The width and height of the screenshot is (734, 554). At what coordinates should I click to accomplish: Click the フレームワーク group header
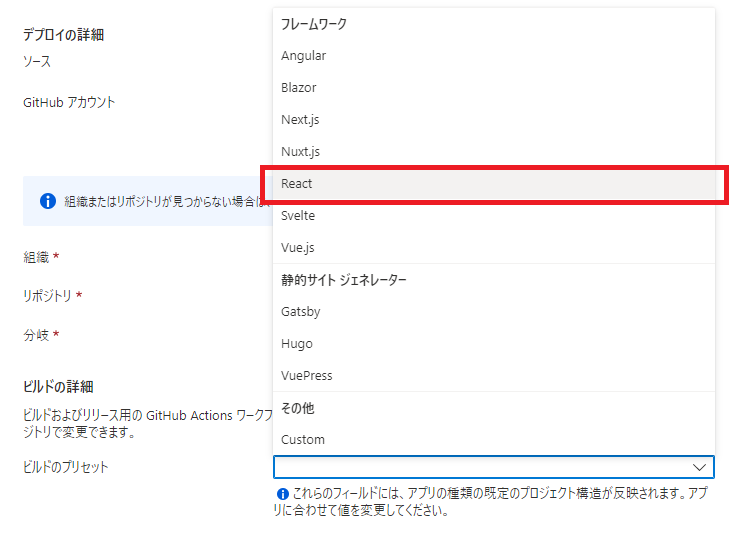click(314, 24)
